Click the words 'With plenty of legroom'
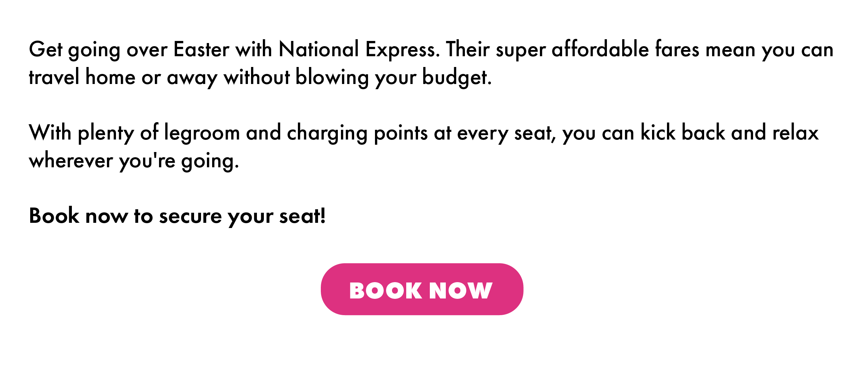868x371 pixels. coord(134,133)
